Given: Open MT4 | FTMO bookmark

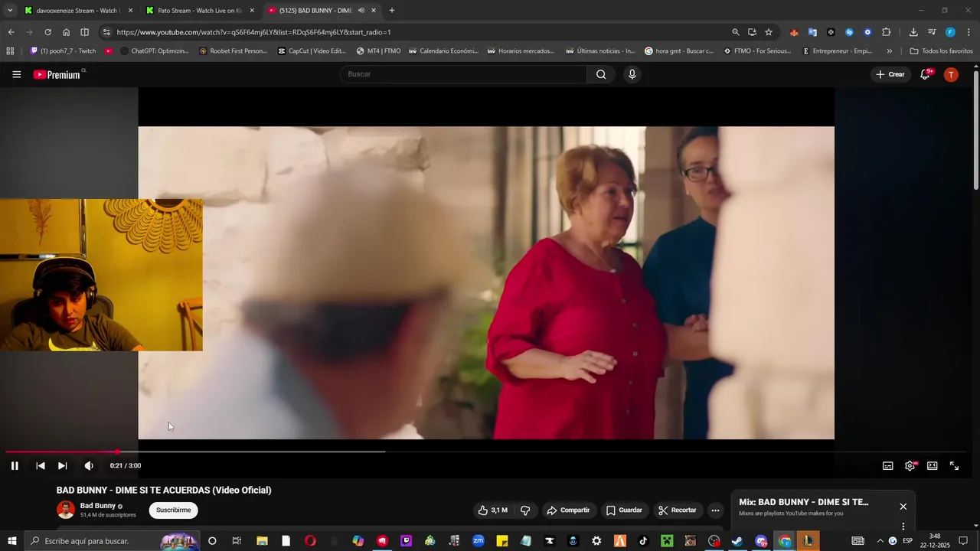Looking at the screenshot, I should point(378,51).
